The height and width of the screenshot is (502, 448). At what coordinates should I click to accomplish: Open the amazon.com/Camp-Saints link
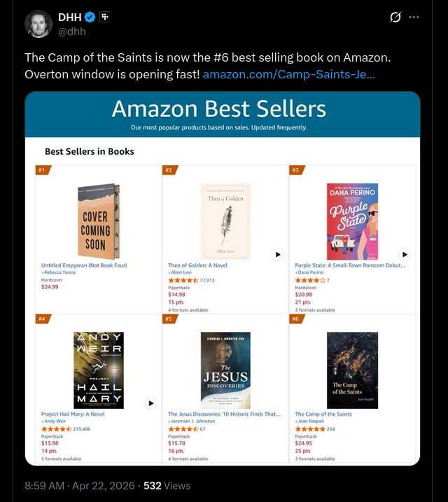coord(288,74)
